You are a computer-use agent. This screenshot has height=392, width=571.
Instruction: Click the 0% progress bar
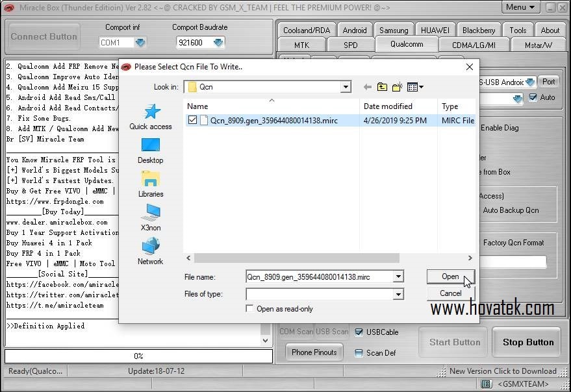138,356
